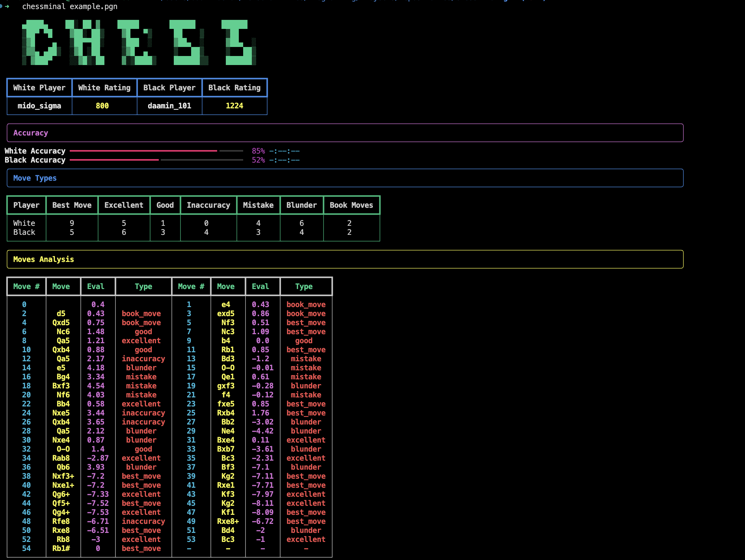This screenshot has width=745, height=560.
Task: Click the Best Move column header
Action: (72, 205)
